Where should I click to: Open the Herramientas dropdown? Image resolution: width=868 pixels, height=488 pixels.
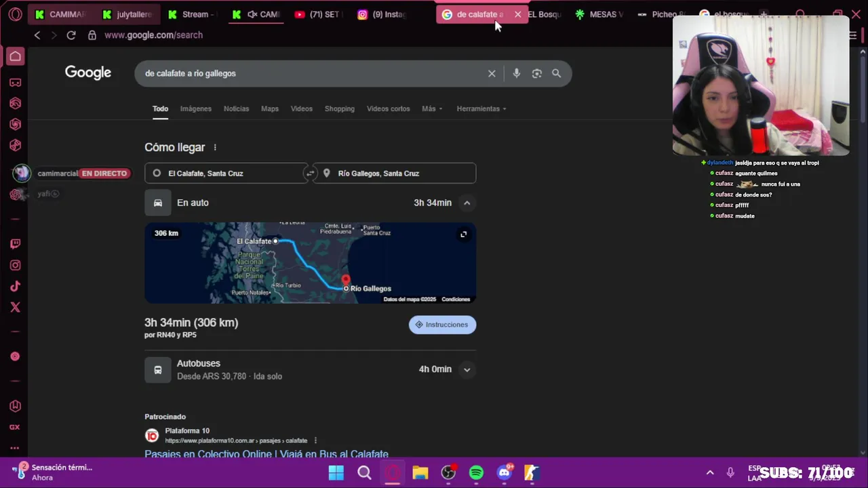tap(481, 108)
